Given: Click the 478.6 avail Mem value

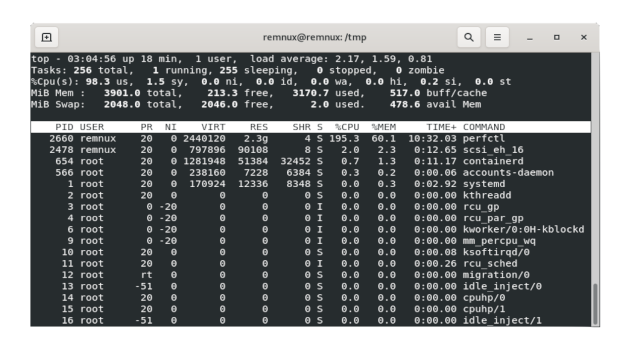Looking at the screenshot, I should 405,104.
